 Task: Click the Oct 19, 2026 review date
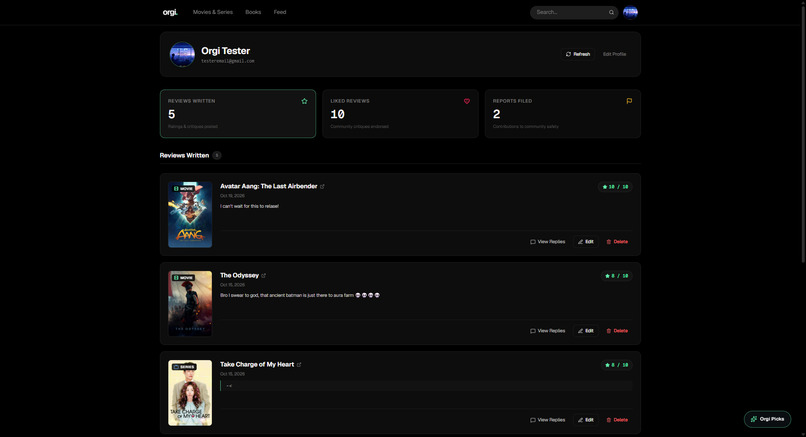click(x=232, y=196)
